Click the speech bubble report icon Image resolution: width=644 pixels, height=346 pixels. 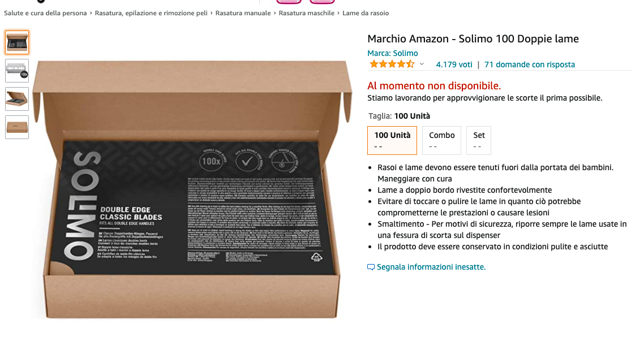click(x=371, y=267)
